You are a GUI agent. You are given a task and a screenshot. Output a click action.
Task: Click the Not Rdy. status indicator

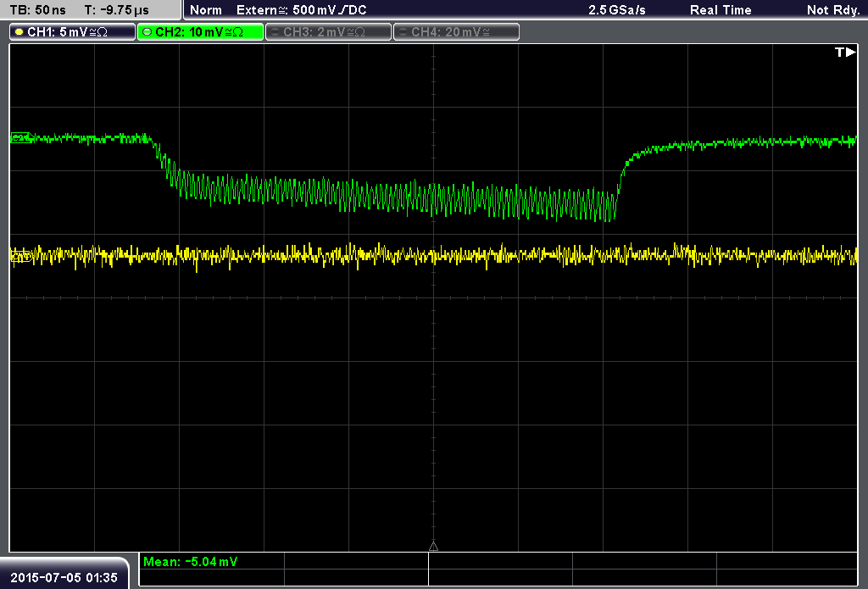(833, 10)
